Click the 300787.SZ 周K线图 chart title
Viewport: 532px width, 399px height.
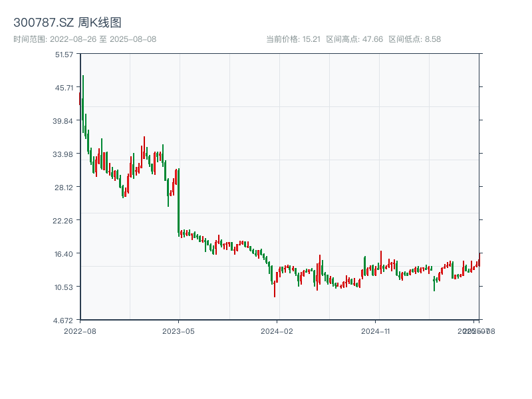pos(67,23)
